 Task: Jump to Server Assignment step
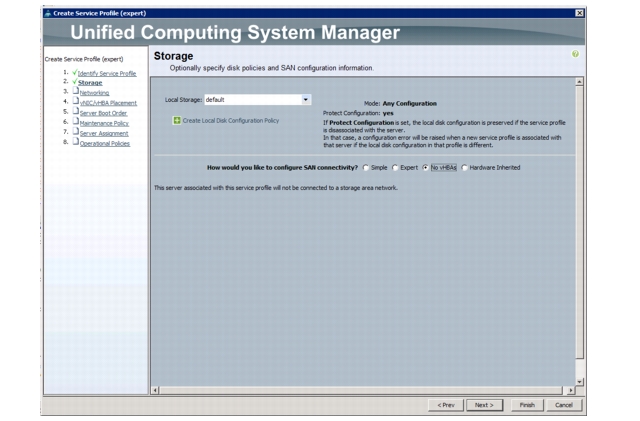(104, 134)
